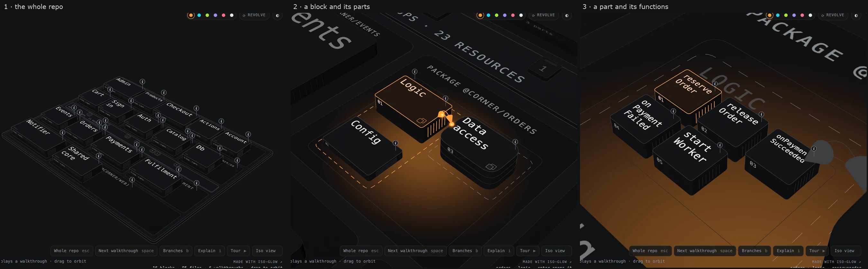Start the Tour in the whole repo panel
This screenshot has width=868, height=269.
239,251
